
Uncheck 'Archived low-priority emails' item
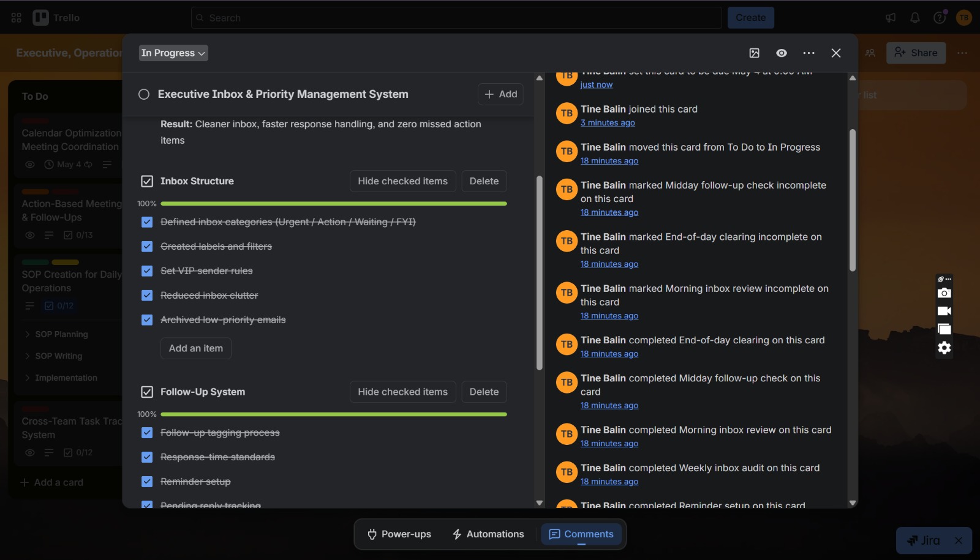coord(147,320)
